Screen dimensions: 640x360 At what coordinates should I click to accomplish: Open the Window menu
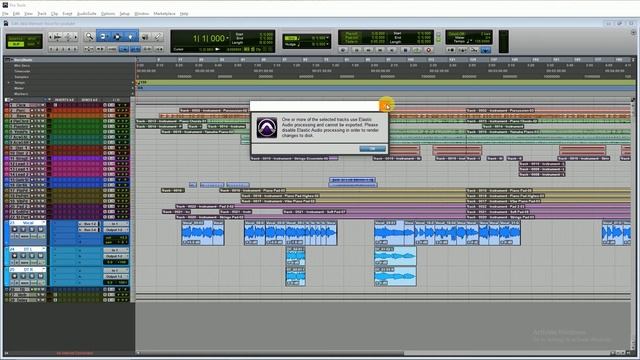(x=142, y=13)
